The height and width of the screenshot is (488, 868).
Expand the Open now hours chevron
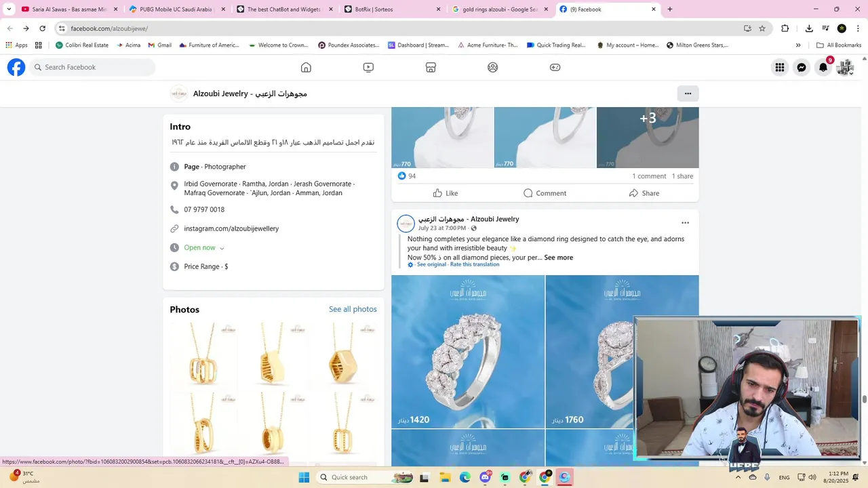pyautogui.click(x=222, y=248)
